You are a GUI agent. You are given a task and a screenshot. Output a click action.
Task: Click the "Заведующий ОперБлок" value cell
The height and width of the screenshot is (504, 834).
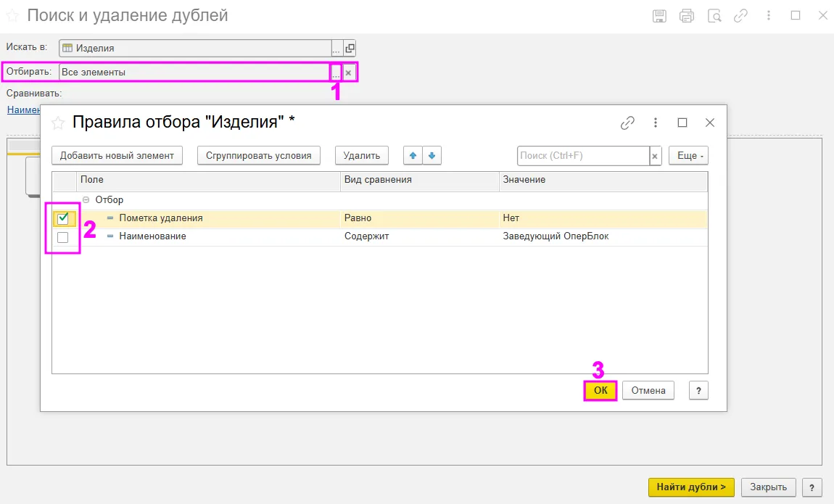[x=603, y=236]
